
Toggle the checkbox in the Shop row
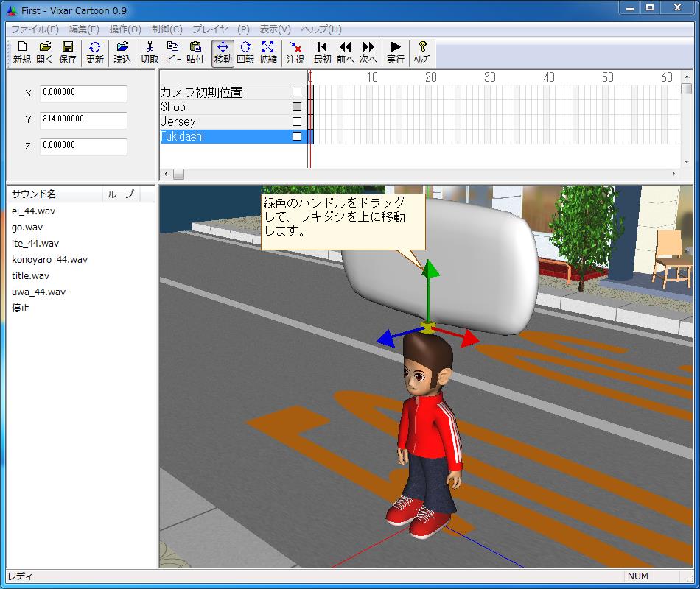(x=297, y=107)
